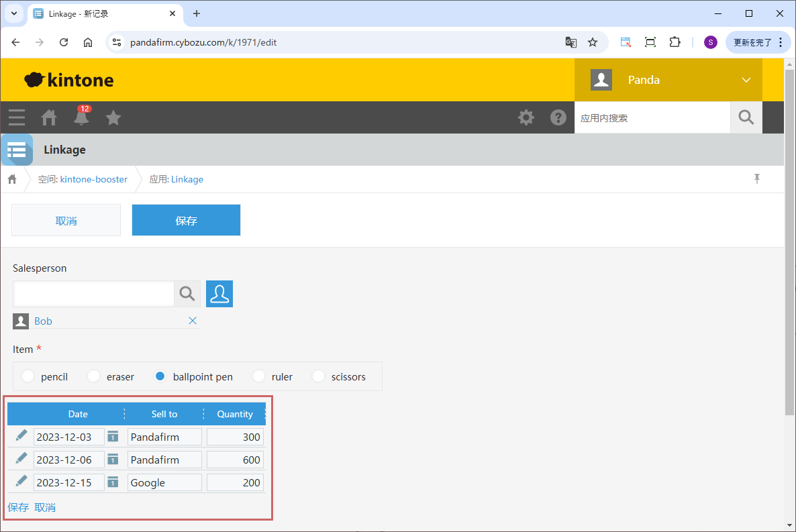Viewport: 796px width, 532px height.
Task: Click the help question mark icon
Action: point(558,117)
